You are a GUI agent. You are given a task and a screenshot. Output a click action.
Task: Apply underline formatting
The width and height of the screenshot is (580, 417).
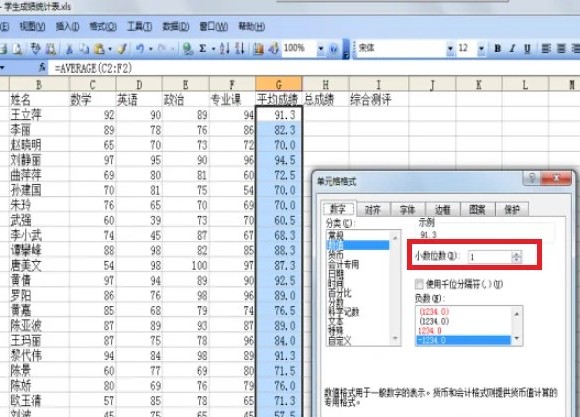(x=527, y=49)
